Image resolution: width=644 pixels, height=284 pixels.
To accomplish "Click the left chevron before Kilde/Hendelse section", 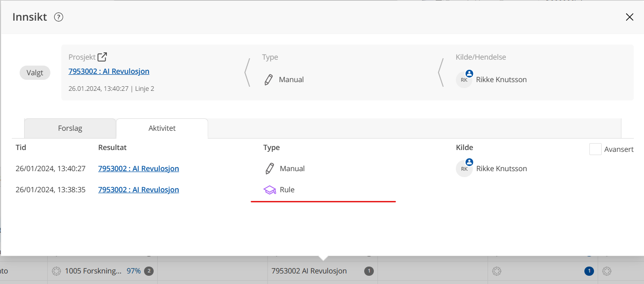I will pos(441,72).
